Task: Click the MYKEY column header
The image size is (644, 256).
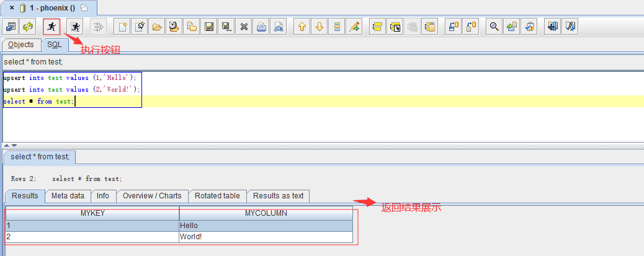Action: 92,213
